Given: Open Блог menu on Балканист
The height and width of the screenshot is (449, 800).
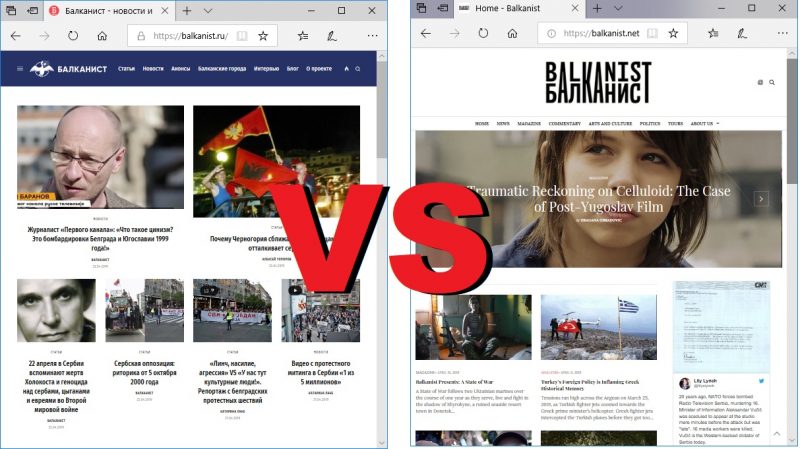Looking at the screenshot, I should pyautogui.click(x=292, y=68).
